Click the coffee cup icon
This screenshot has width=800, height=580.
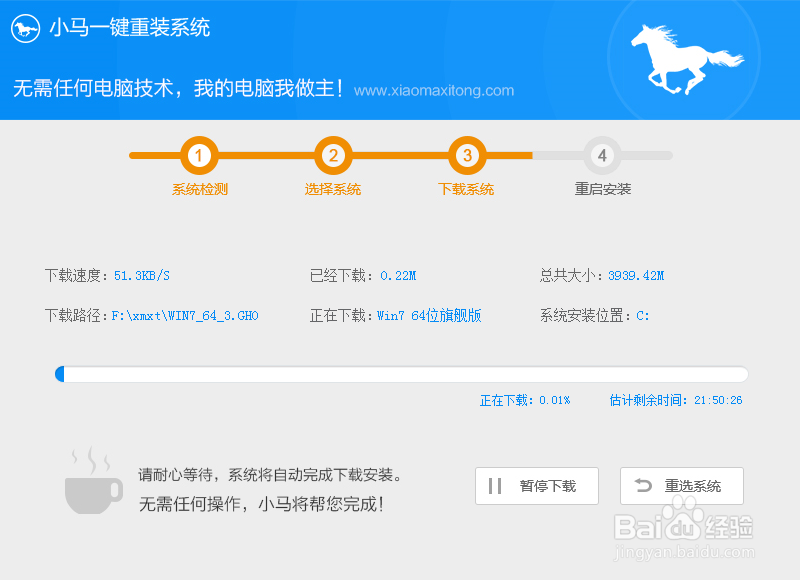[x=93, y=481]
